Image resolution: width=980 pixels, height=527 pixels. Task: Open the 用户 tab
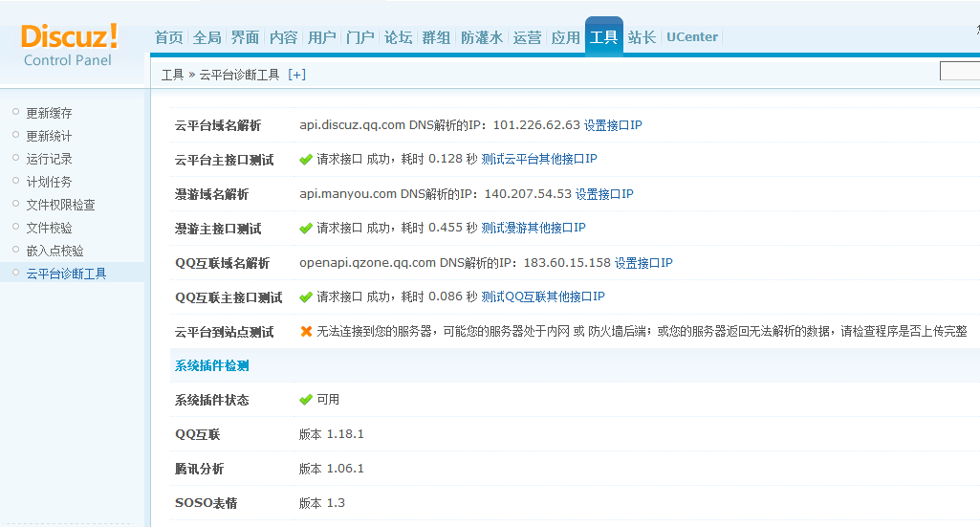pos(322,37)
